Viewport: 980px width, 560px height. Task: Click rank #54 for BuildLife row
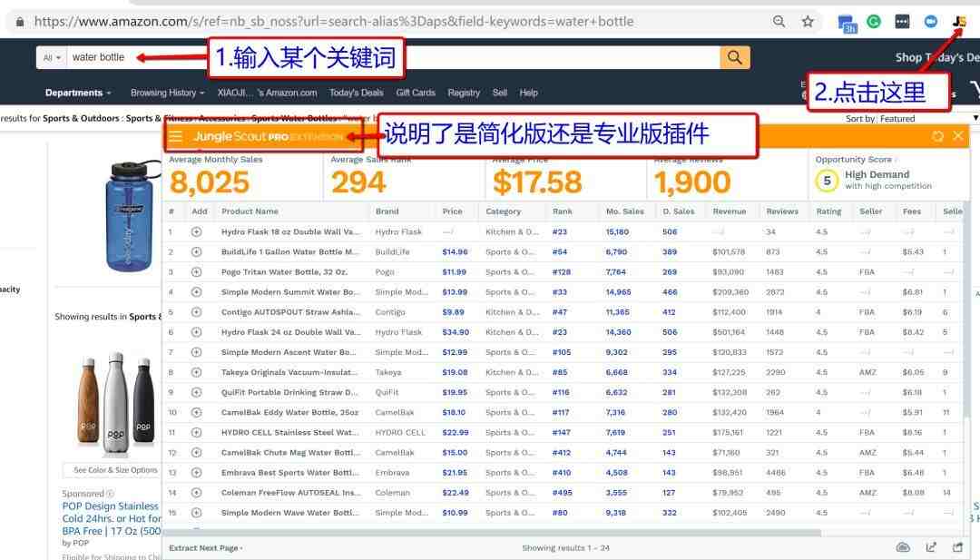[x=559, y=252]
